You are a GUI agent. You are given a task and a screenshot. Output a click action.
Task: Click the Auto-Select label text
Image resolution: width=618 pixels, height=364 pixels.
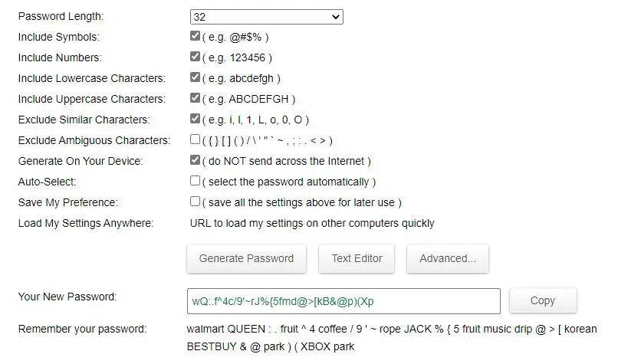point(47,182)
